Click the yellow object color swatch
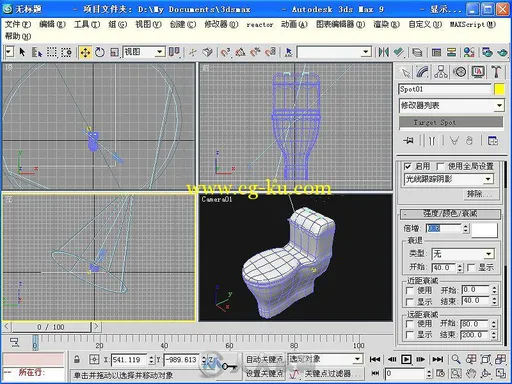The height and width of the screenshot is (384, 512). (x=499, y=89)
